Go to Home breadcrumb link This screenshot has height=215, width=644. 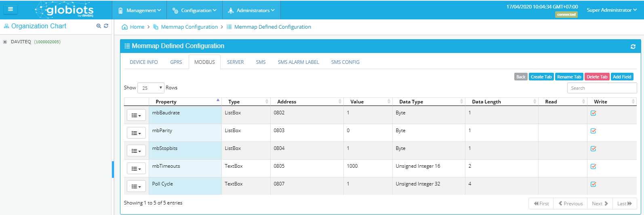point(137,27)
